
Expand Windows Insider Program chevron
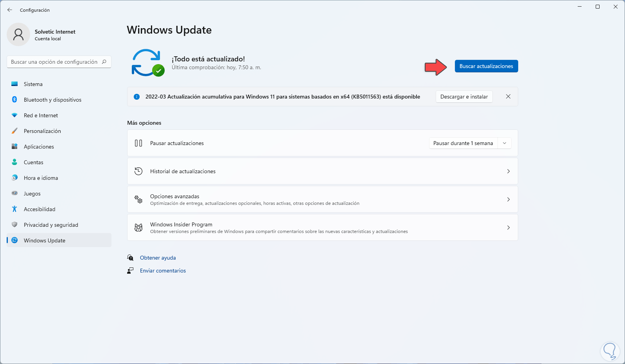click(508, 228)
